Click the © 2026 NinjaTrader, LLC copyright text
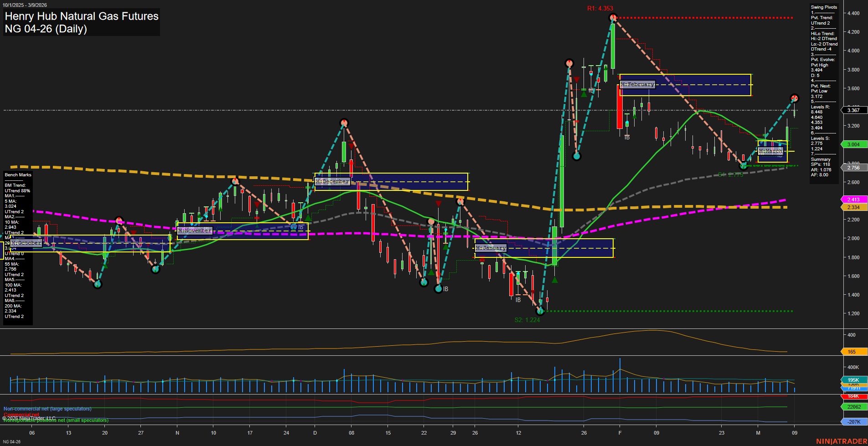Viewport: 868px width, 446px height. [29, 417]
